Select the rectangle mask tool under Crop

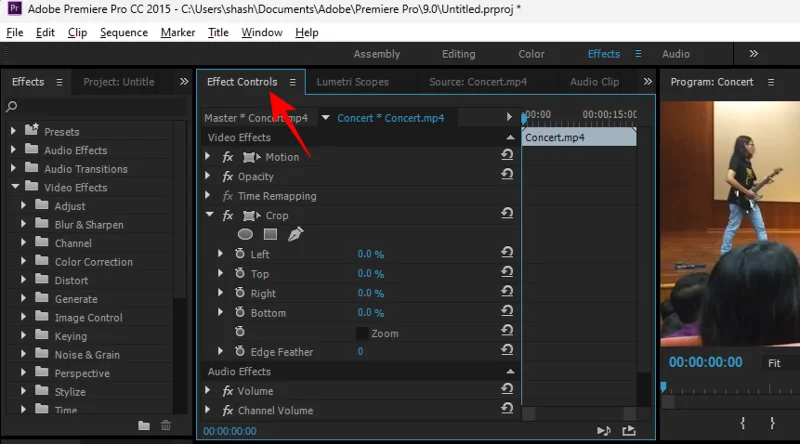click(270, 234)
